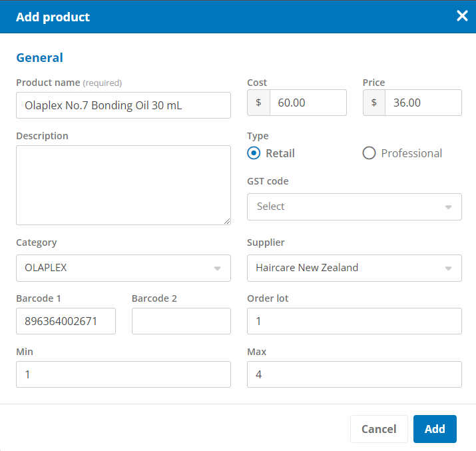Open the Supplier dropdown showing Haircare New Zealand
The width and height of the screenshot is (476, 451).
354,268
